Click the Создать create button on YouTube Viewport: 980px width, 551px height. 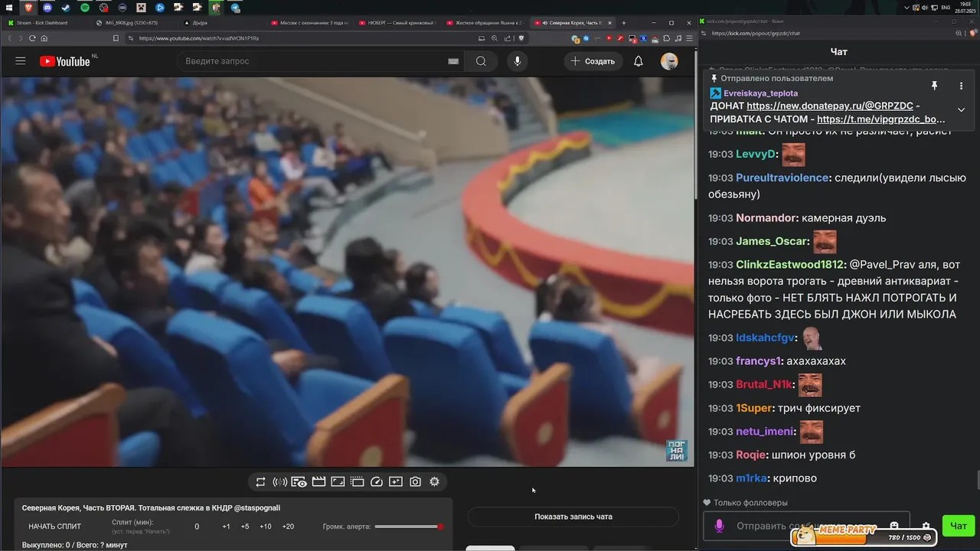593,61
